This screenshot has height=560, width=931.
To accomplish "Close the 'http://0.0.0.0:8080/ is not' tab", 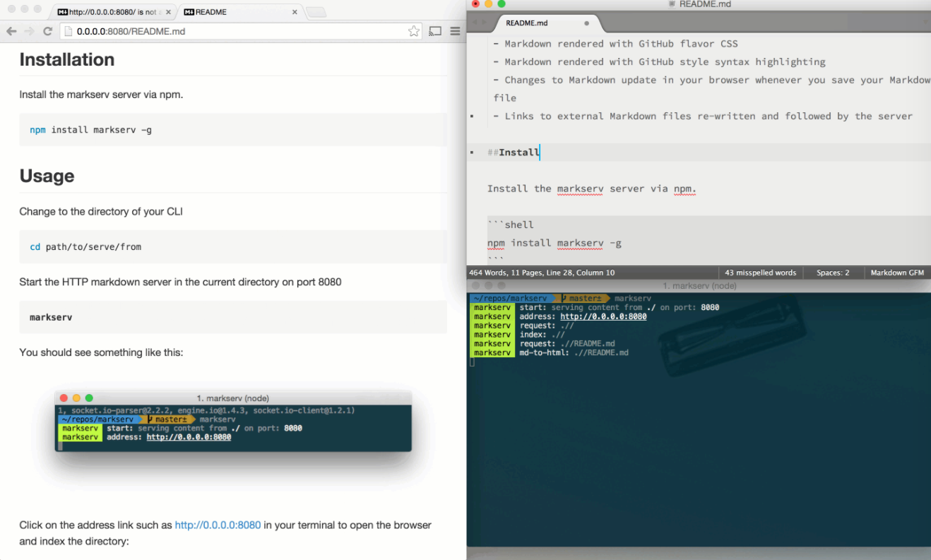I will pos(168,12).
